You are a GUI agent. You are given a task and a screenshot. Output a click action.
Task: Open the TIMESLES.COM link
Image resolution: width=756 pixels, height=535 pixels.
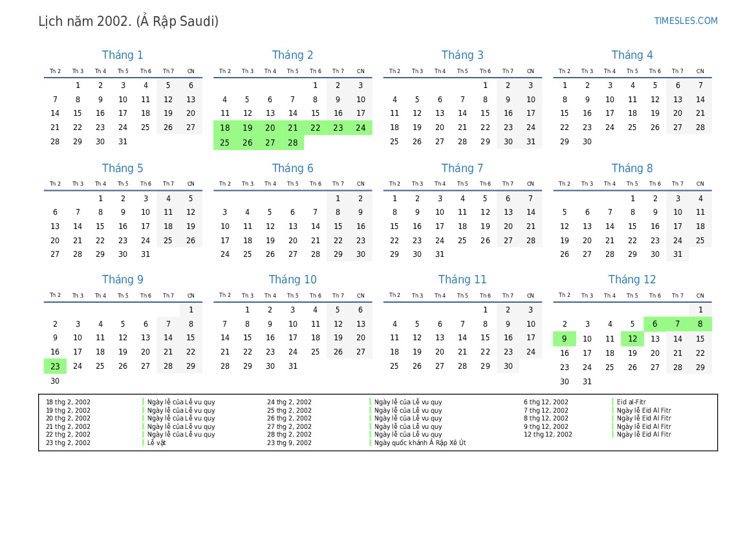click(686, 21)
